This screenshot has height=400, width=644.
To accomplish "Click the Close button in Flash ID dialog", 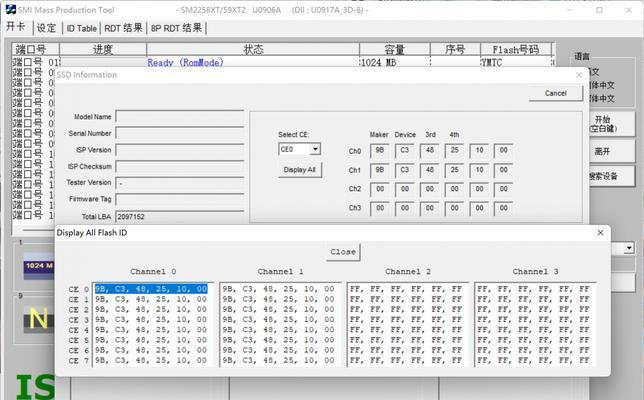I will (x=343, y=252).
